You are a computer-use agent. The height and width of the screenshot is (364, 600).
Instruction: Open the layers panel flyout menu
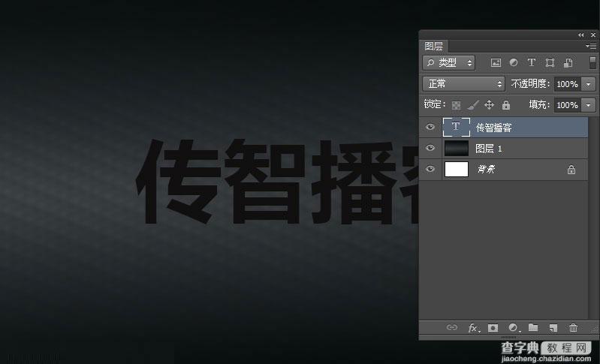(x=591, y=46)
